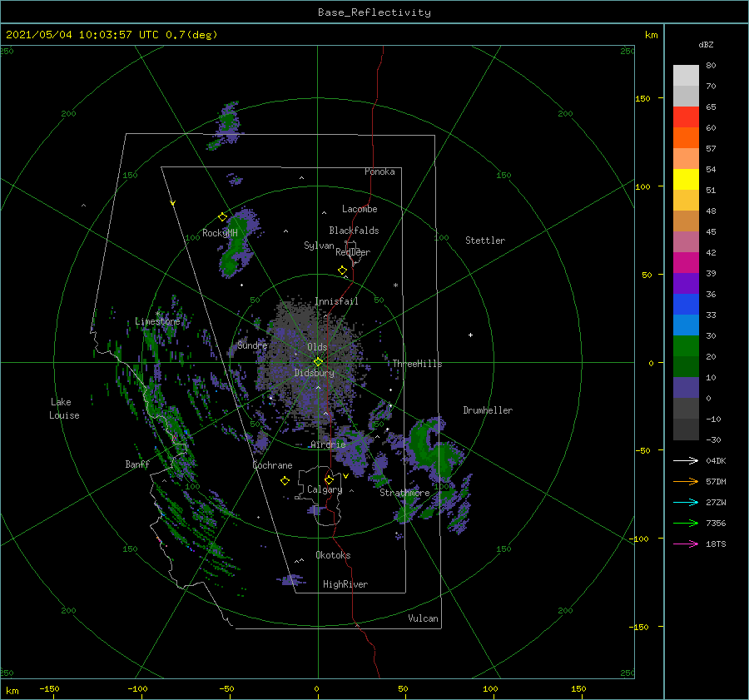Click the Banff label
Screen dimensions: 749x700
tap(137, 464)
